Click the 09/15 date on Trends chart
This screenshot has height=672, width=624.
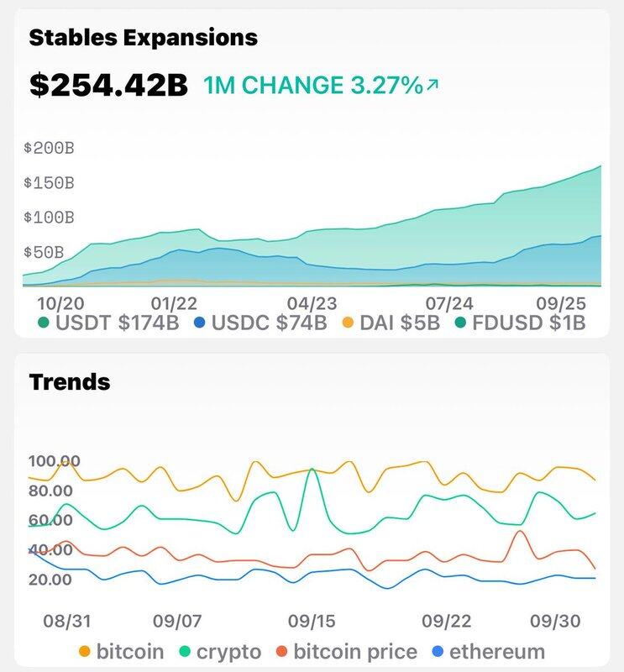click(312, 621)
